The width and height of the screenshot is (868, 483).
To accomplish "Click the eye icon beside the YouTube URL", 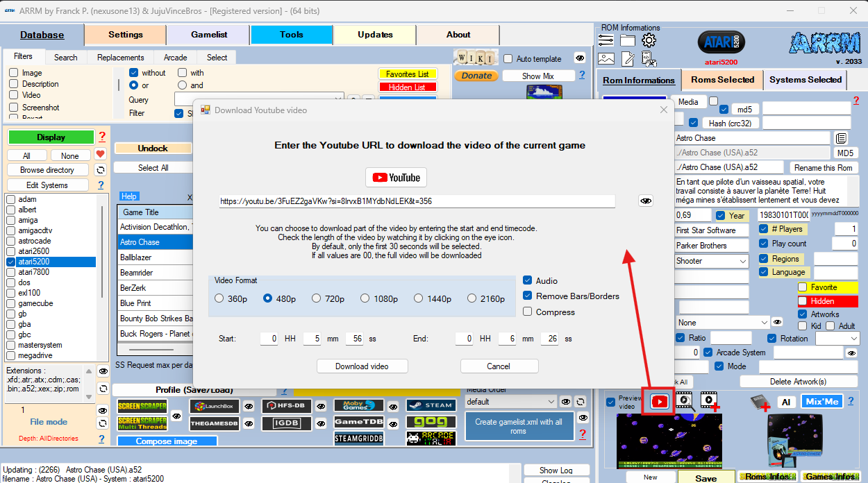I will 646,201.
